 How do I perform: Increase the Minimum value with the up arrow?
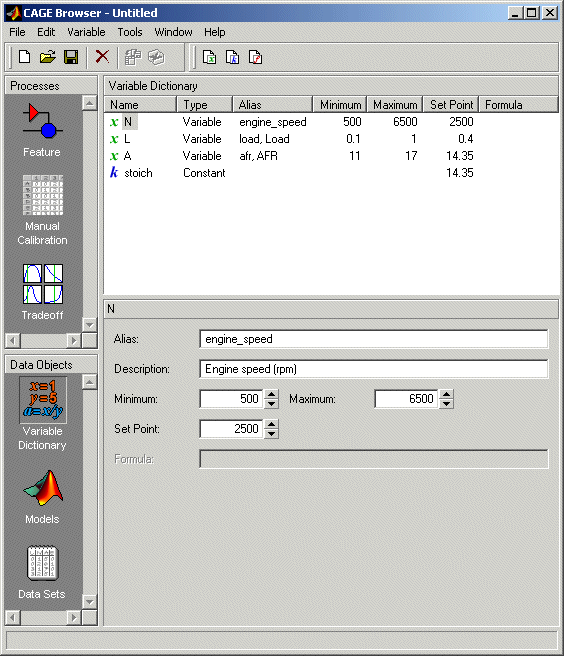click(x=272, y=394)
